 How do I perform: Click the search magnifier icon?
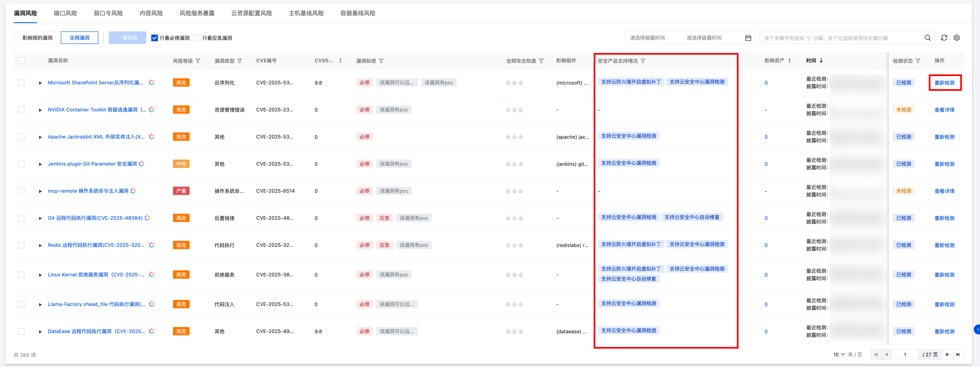point(927,38)
